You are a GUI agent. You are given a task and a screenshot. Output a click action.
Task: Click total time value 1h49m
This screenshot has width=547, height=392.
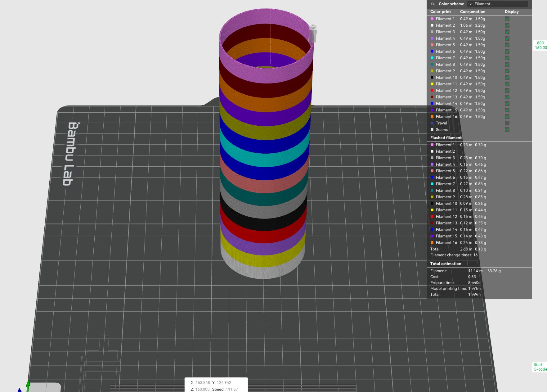coord(474,295)
